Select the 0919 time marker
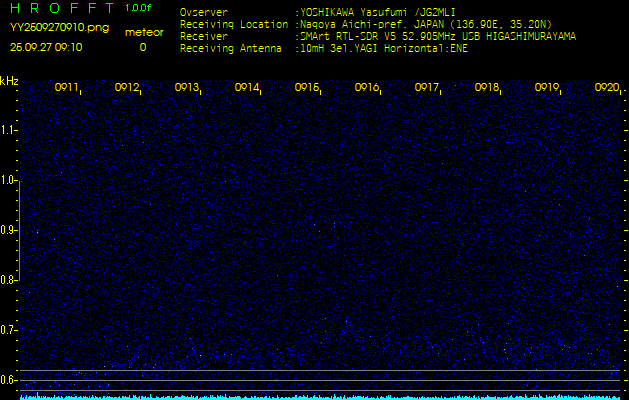The width and height of the screenshot is (629, 400). tap(547, 88)
